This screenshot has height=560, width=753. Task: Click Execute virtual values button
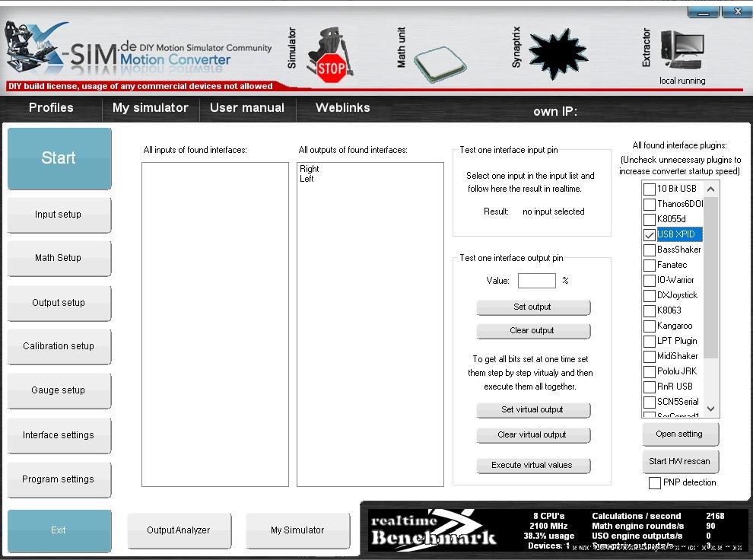[x=533, y=466]
